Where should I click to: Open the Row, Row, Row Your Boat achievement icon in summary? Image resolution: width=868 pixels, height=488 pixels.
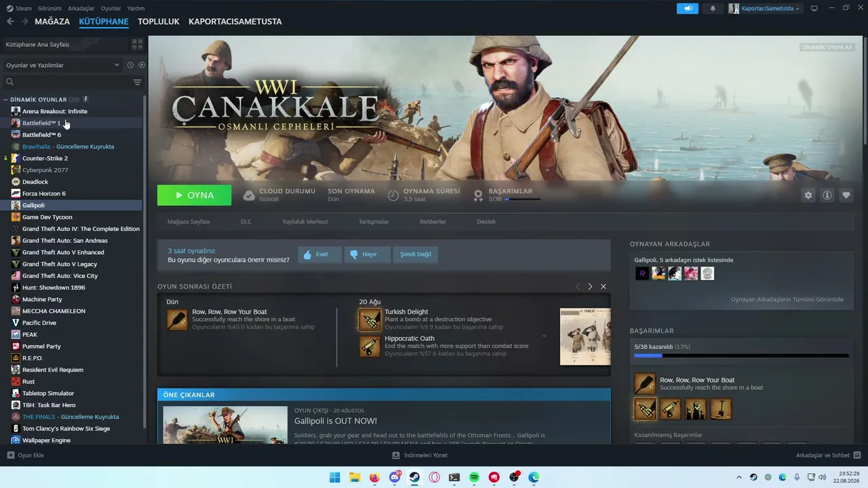pyautogui.click(x=177, y=320)
